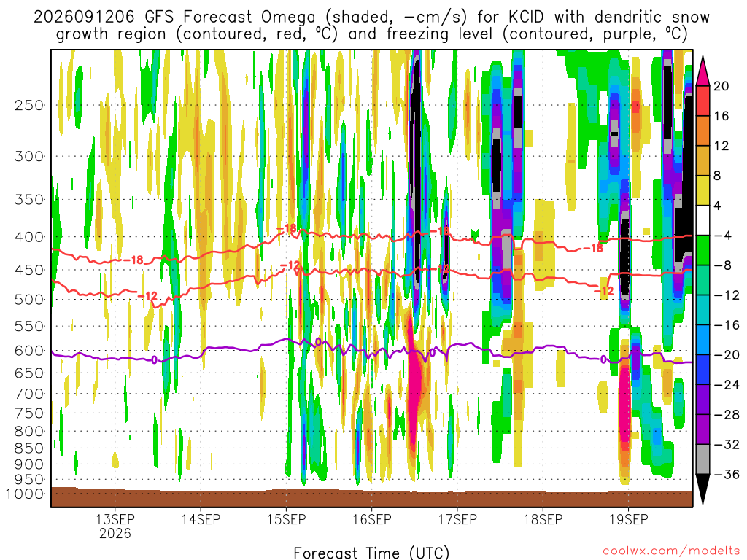Click the magenta top arrow of the colorbar

coord(703,71)
